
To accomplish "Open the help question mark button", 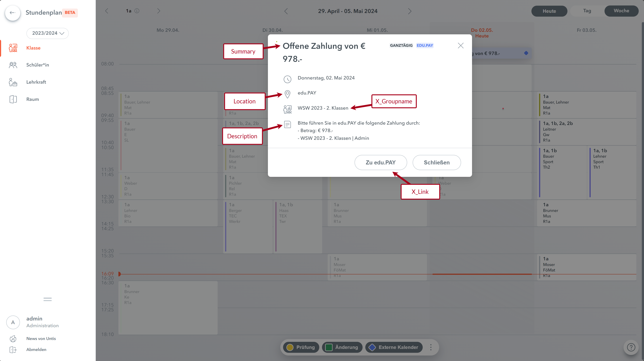I will [x=631, y=347].
